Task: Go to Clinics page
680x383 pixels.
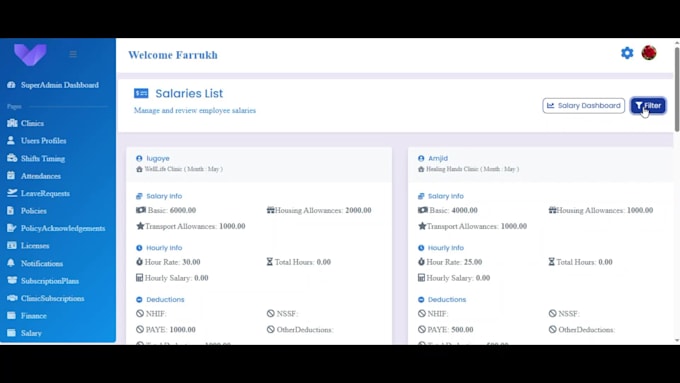Action: tap(32, 123)
